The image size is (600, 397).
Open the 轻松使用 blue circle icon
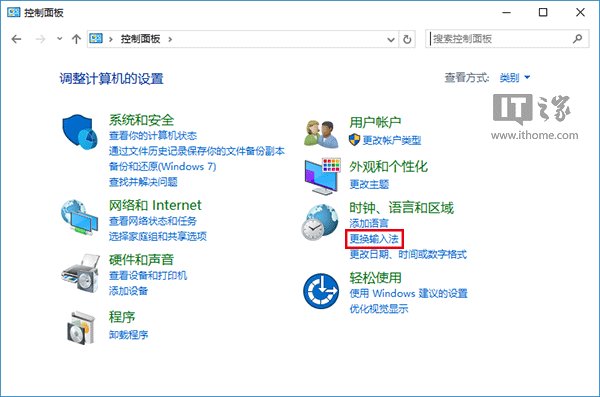pyautogui.click(x=321, y=291)
